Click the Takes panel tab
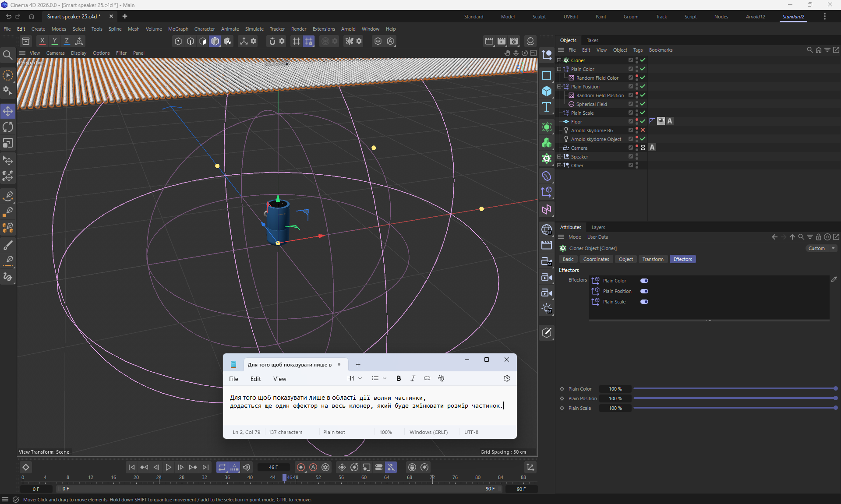841x504 pixels. (x=592, y=40)
